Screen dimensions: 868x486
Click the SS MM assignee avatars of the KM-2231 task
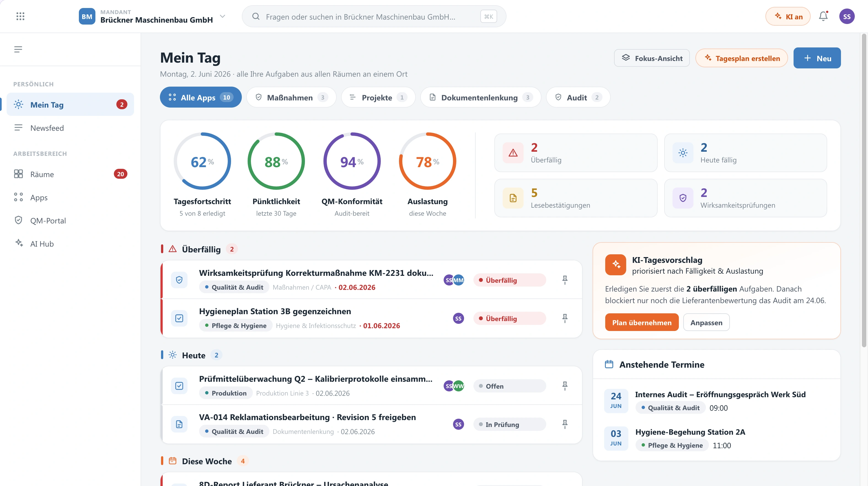454,280
